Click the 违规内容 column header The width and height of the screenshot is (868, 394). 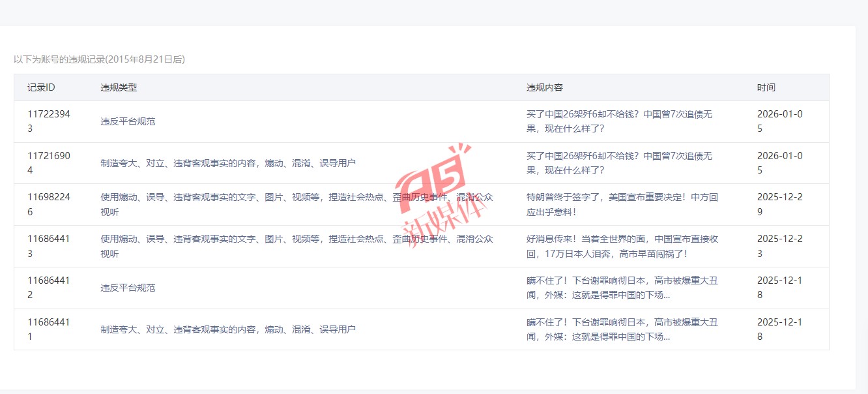545,87
